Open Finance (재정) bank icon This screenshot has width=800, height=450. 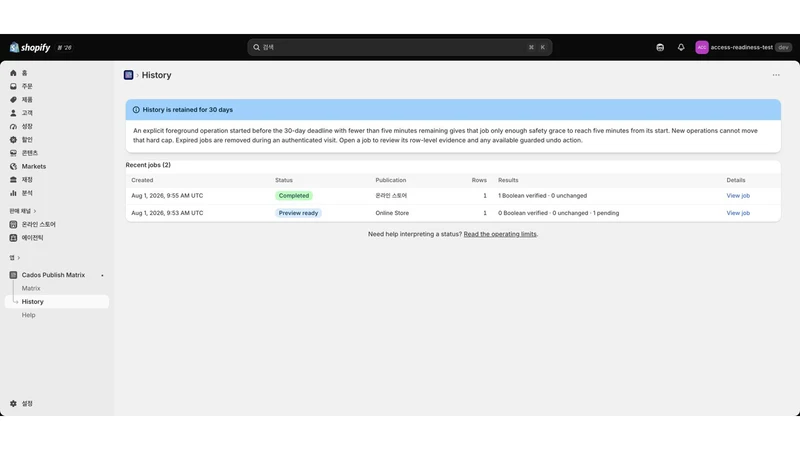click(x=13, y=180)
